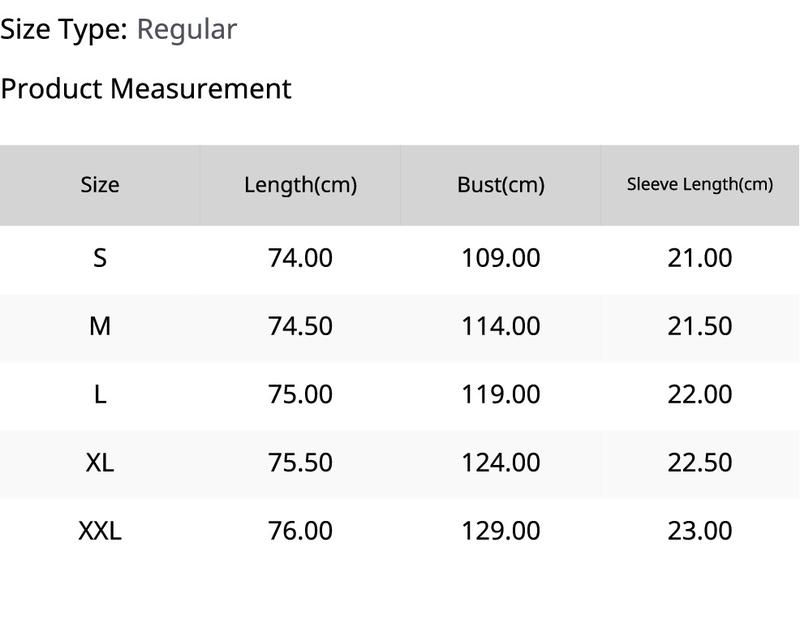The height and width of the screenshot is (637, 800).
Task: Click the 74.00 length value
Action: [300, 258]
